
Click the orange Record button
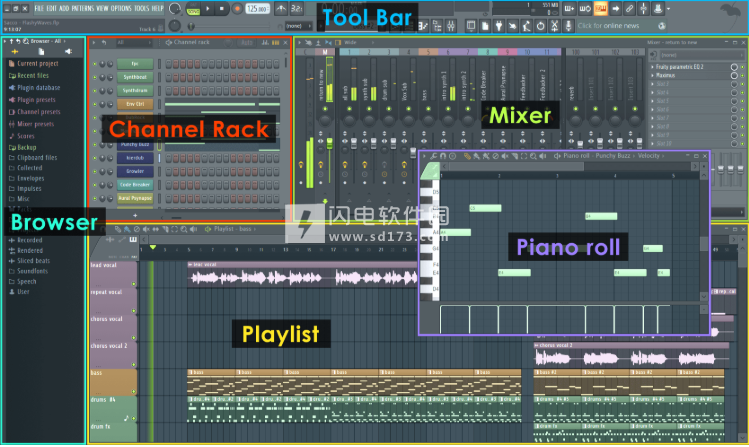[x=236, y=9]
